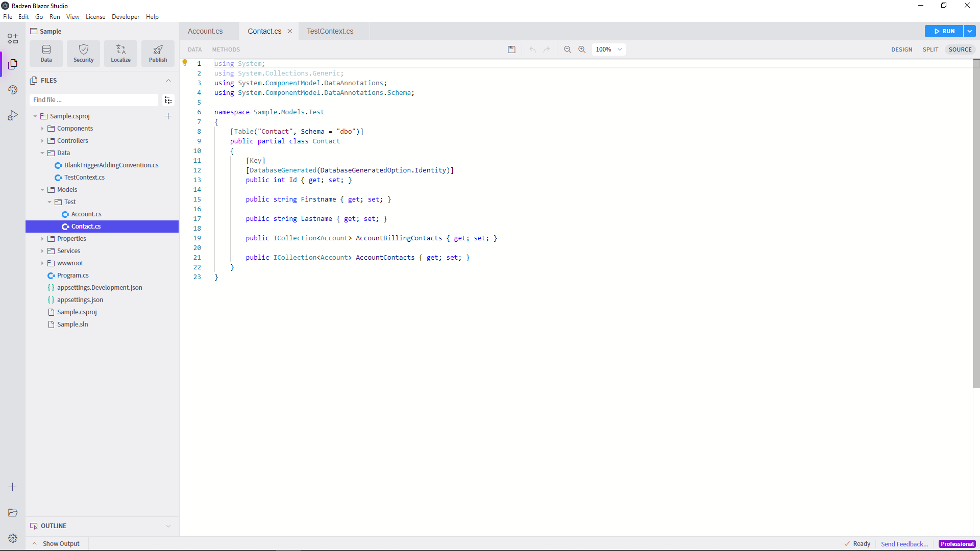Switch to SPLIT view
The image size is (980, 551).
[930, 49]
